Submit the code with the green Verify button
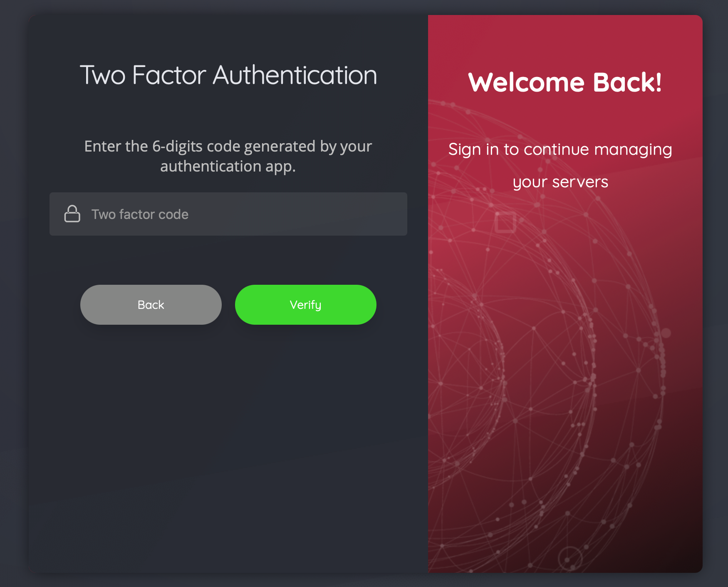This screenshot has width=728, height=587. (x=305, y=305)
